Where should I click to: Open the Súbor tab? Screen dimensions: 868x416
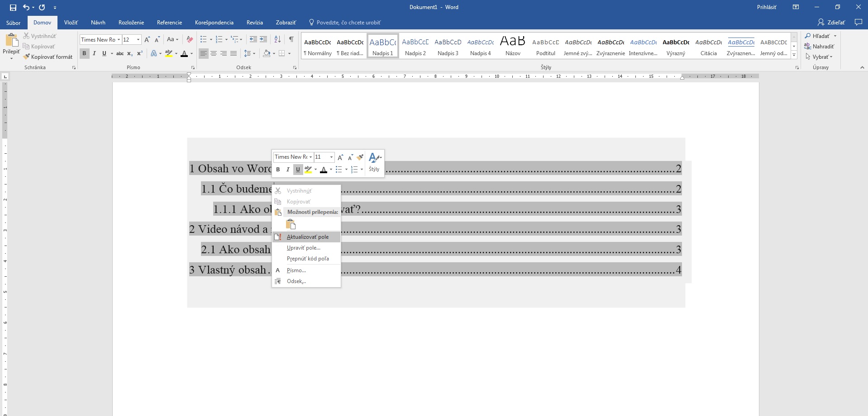pyautogui.click(x=13, y=23)
